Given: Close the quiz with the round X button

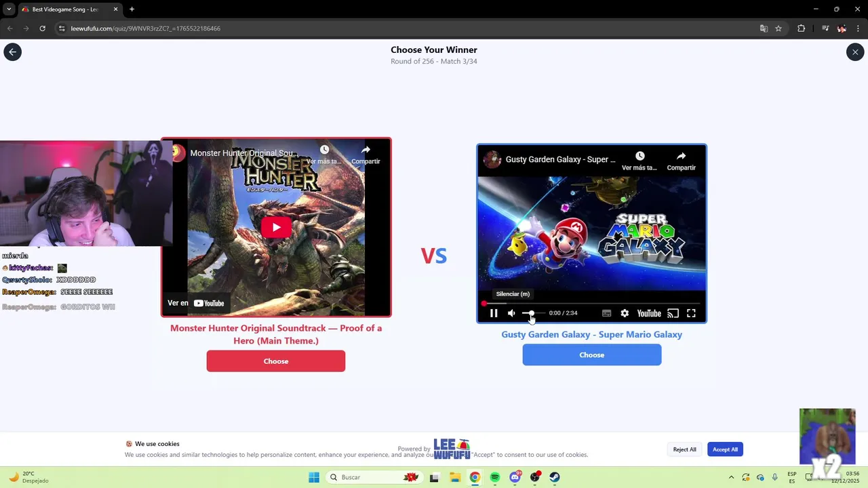Looking at the screenshot, I should (x=855, y=52).
